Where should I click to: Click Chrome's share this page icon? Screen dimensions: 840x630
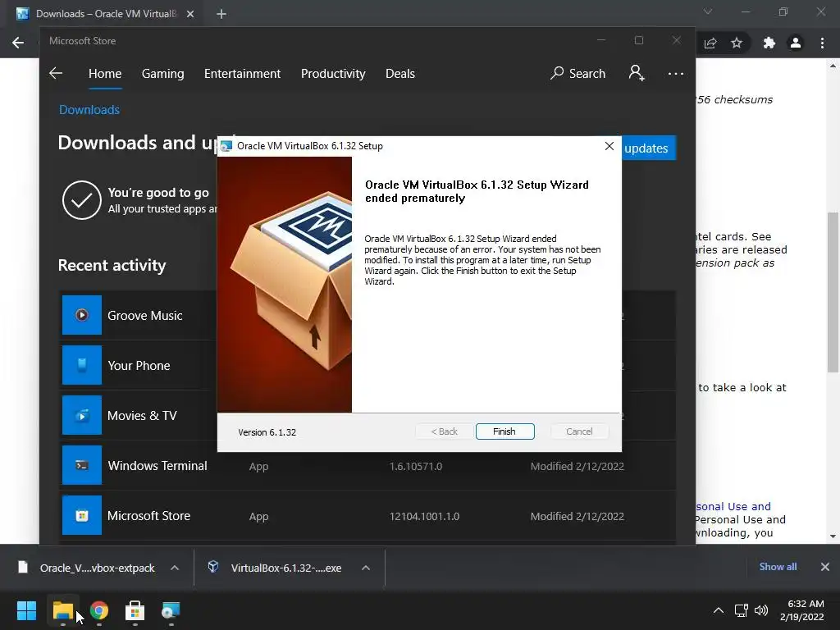pyautogui.click(x=710, y=43)
